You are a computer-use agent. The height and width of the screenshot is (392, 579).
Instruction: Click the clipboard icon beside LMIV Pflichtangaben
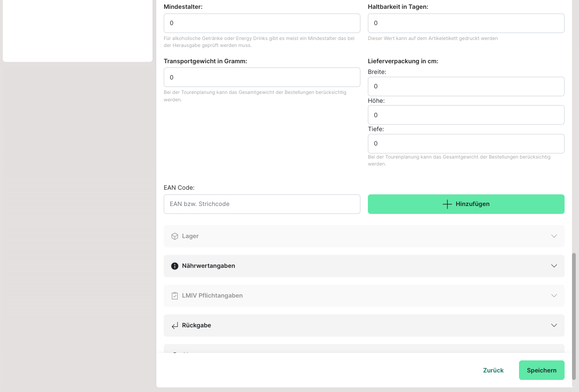pyautogui.click(x=175, y=296)
